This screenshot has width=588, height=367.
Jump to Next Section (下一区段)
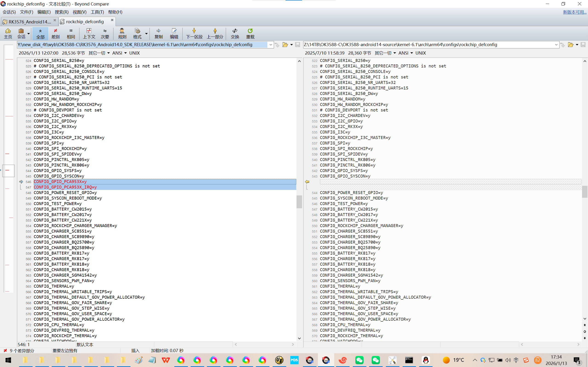pyautogui.click(x=194, y=33)
